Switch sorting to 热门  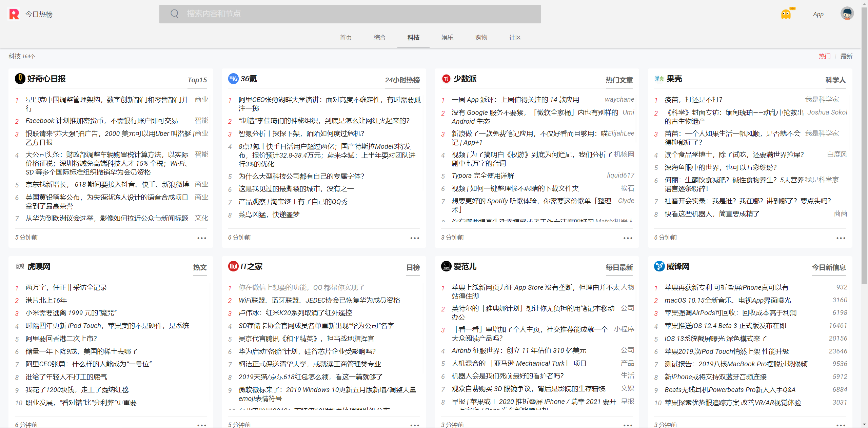point(824,56)
